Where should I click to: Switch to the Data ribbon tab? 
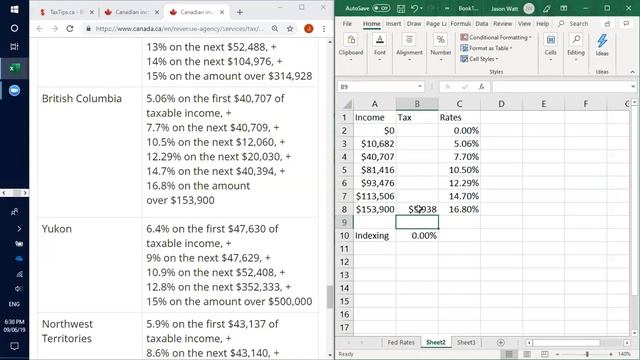(x=482, y=24)
